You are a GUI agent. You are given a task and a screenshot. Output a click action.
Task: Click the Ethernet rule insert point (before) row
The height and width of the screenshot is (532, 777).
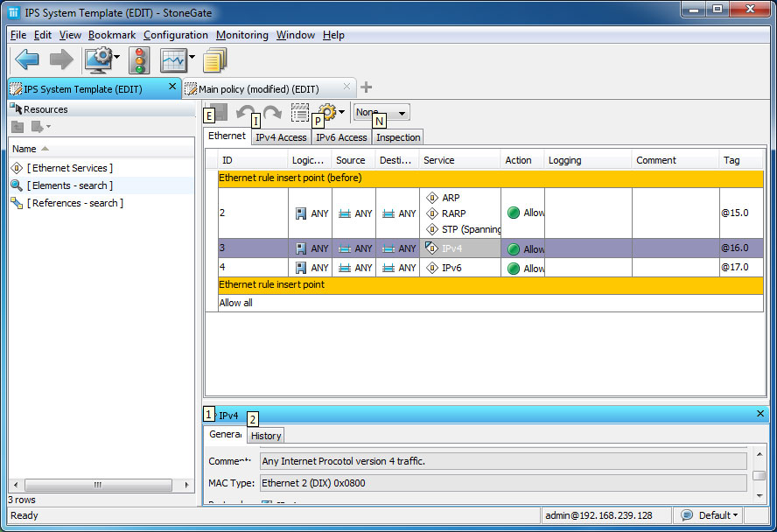click(x=491, y=178)
